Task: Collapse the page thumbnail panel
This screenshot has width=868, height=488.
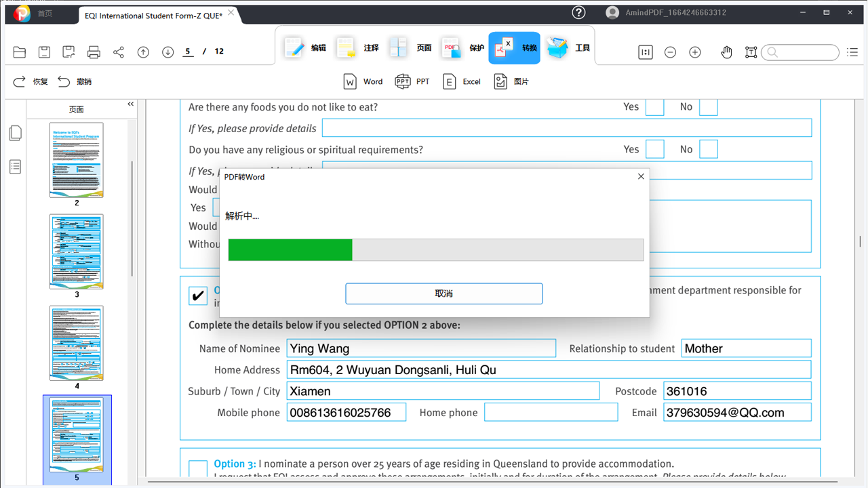Action: [131, 104]
